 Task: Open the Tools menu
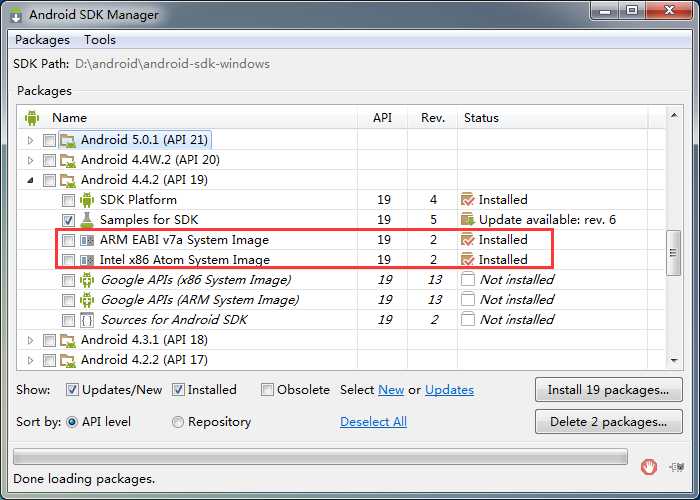(100, 40)
